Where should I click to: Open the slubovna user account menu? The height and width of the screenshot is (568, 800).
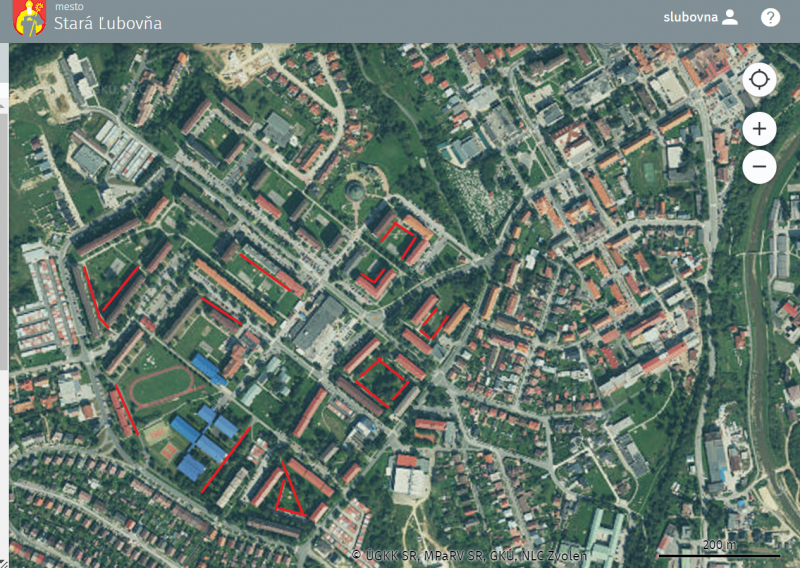tap(701, 17)
